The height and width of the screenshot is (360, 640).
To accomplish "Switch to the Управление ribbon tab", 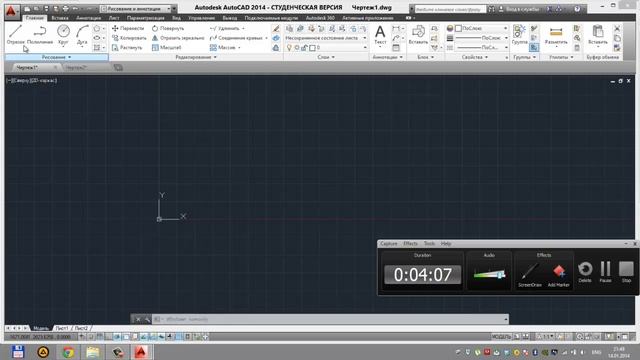I will pos(202,18).
